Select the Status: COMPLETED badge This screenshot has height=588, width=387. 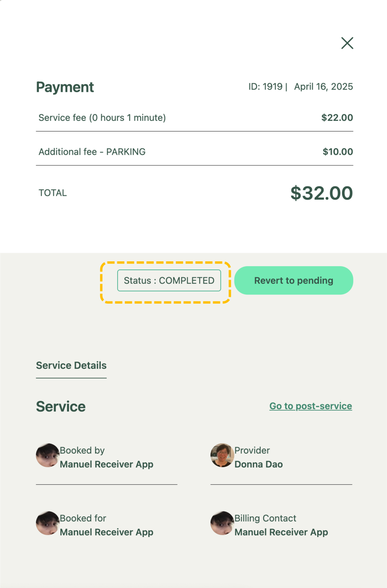[x=169, y=280]
